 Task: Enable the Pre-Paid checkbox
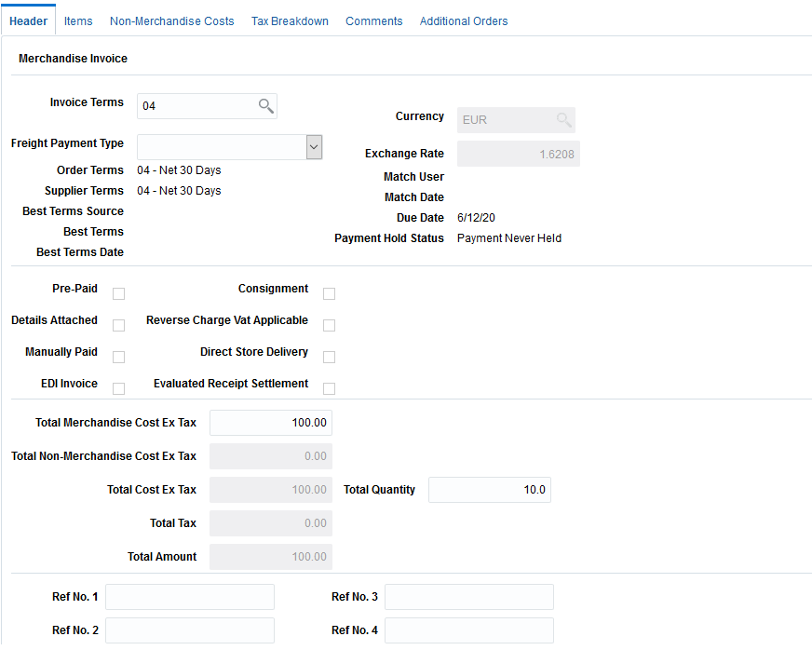pyautogui.click(x=118, y=293)
